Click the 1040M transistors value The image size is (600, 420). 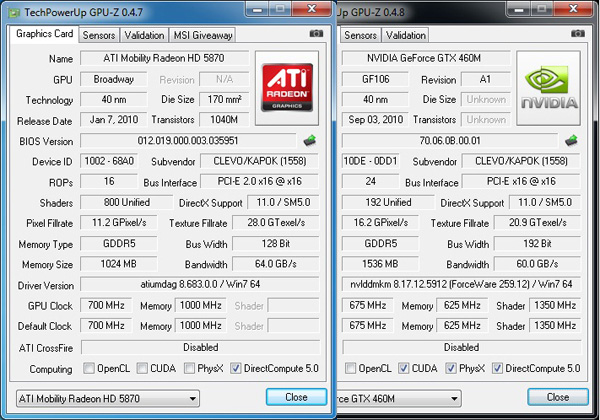click(x=224, y=120)
